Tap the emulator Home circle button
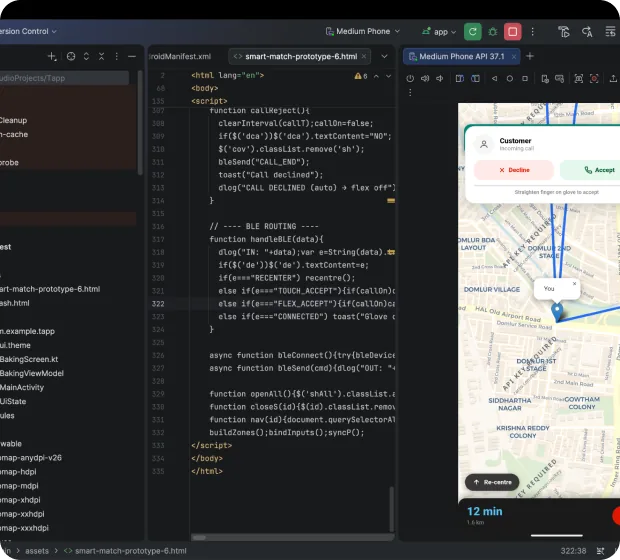The image size is (620, 560). click(x=510, y=78)
